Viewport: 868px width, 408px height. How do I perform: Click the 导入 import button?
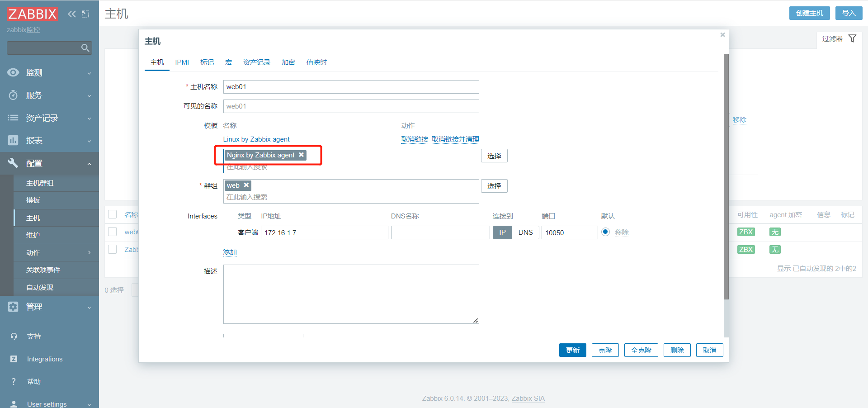[x=849, y=13]
